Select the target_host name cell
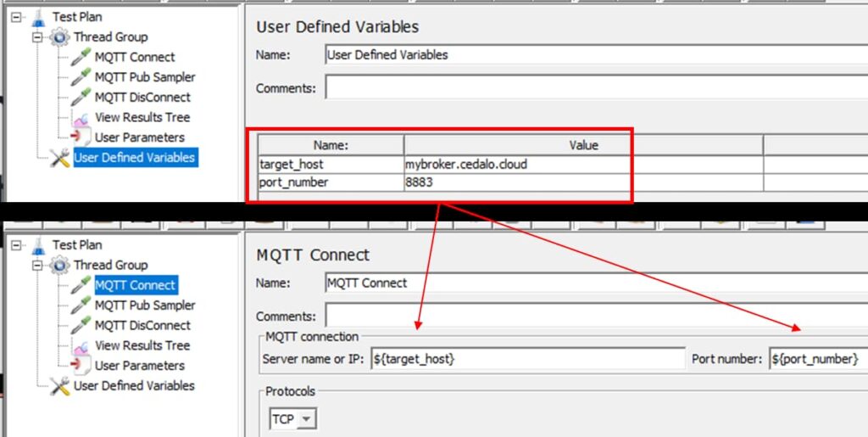 pos(331,165)
